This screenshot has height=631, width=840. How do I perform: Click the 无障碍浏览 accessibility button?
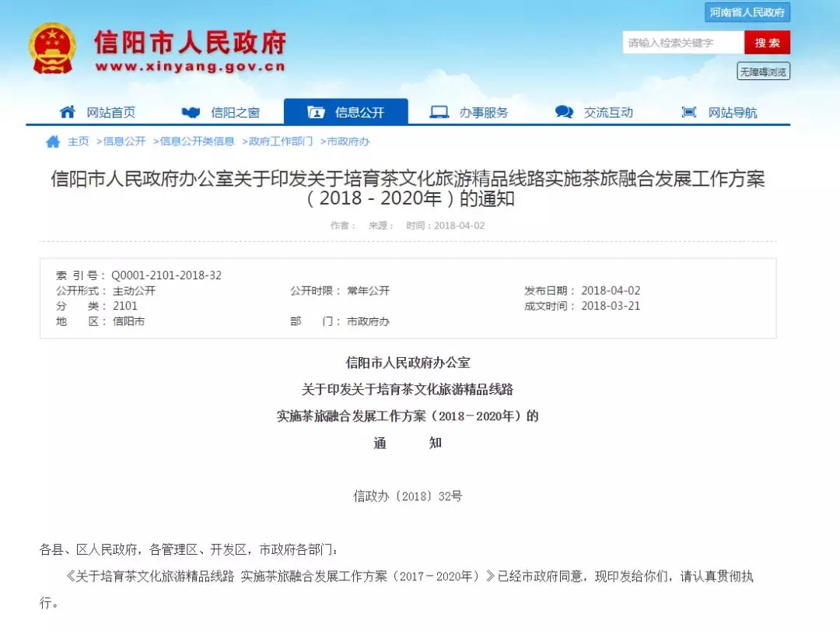(x=763, y=72)
